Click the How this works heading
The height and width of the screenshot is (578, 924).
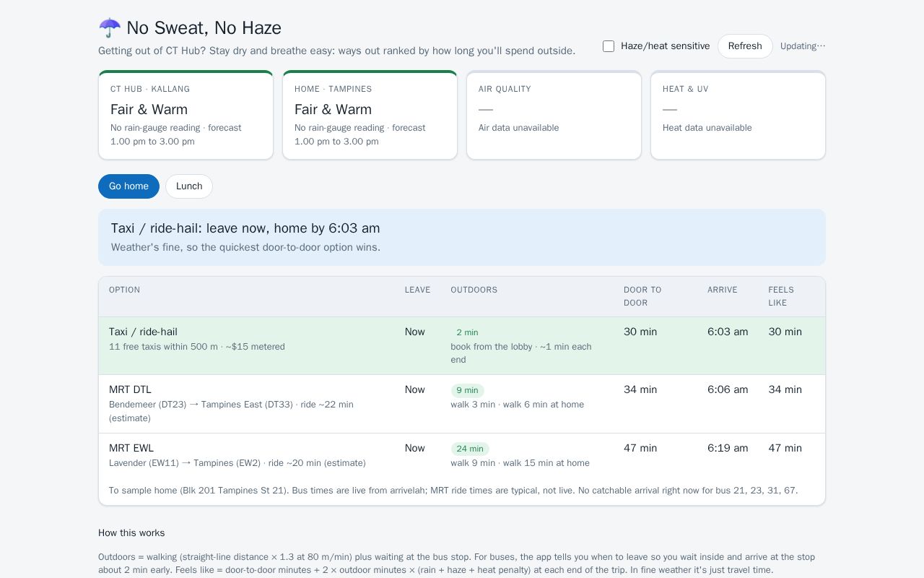click(x=131, y=533)
